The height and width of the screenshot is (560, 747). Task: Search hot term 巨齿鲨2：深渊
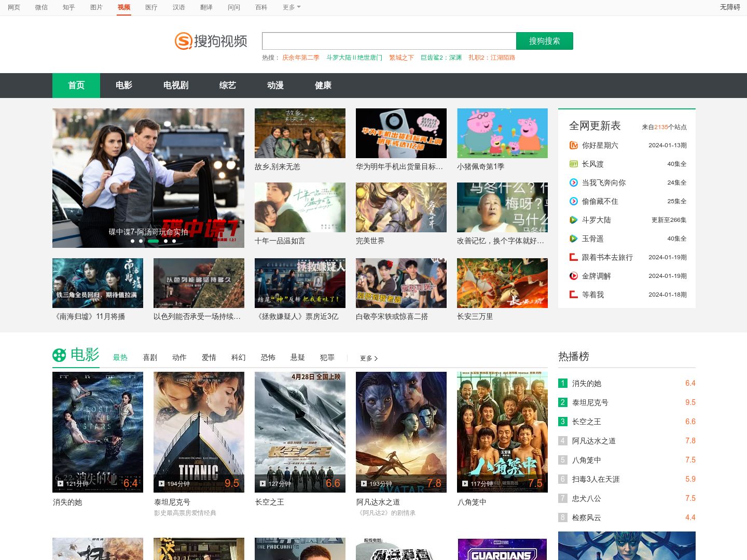tap(441, 58)
